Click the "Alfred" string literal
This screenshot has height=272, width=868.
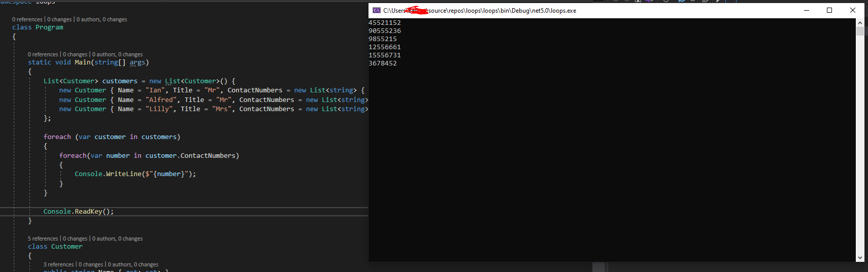click(x=161, y=100)
